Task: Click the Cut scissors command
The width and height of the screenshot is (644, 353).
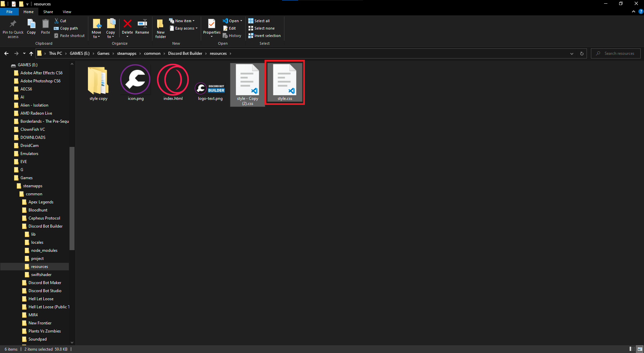Action: click(x=60, y=21)
